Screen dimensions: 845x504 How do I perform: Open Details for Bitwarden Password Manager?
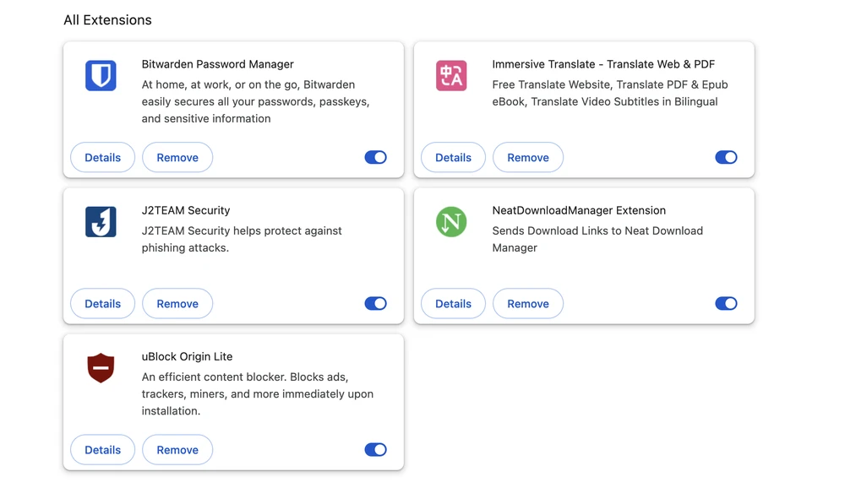[102, 157]
